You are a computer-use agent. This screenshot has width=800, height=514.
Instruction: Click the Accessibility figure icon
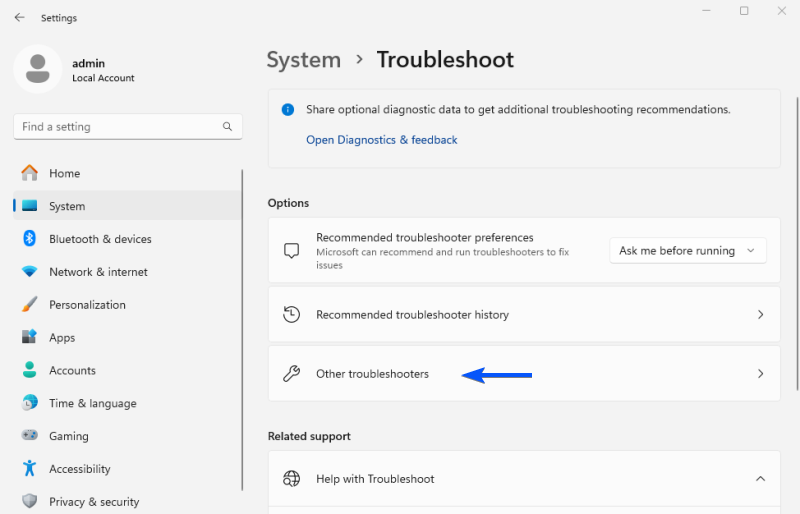pos(30,469)
